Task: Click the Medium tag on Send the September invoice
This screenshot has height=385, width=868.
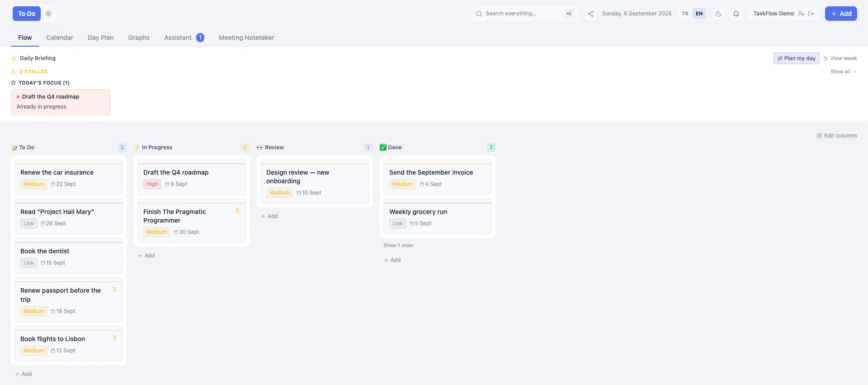Action: tap(402, 184)
